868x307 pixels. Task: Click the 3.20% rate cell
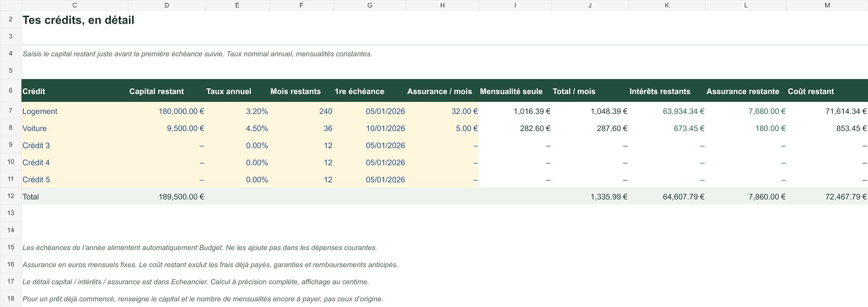coord(237,111)
